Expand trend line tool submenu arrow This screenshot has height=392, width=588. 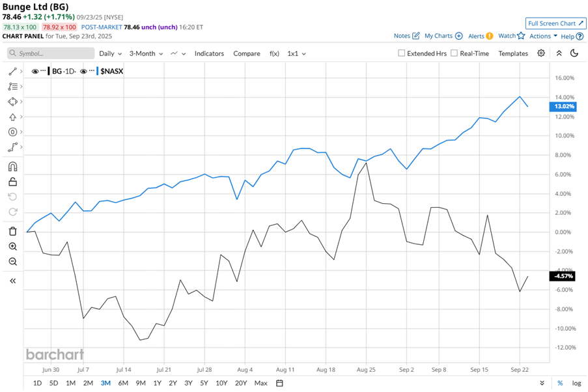point(21,71)
